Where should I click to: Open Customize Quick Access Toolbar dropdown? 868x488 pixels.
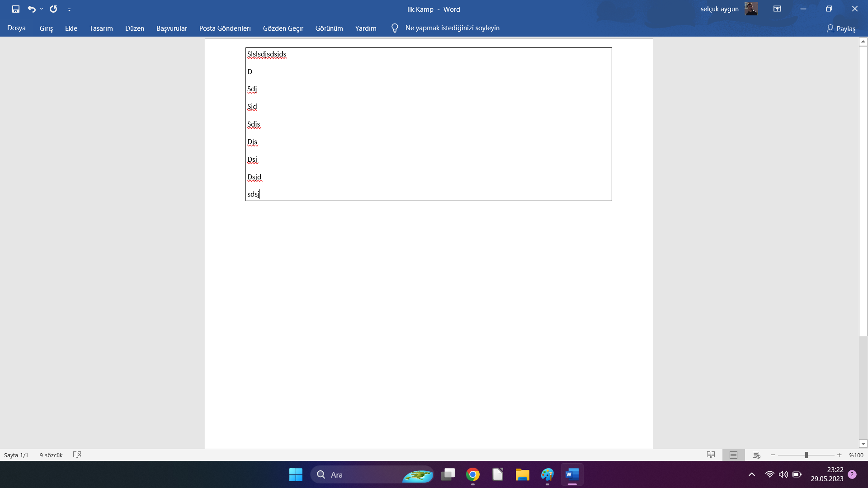pos(69,9)
